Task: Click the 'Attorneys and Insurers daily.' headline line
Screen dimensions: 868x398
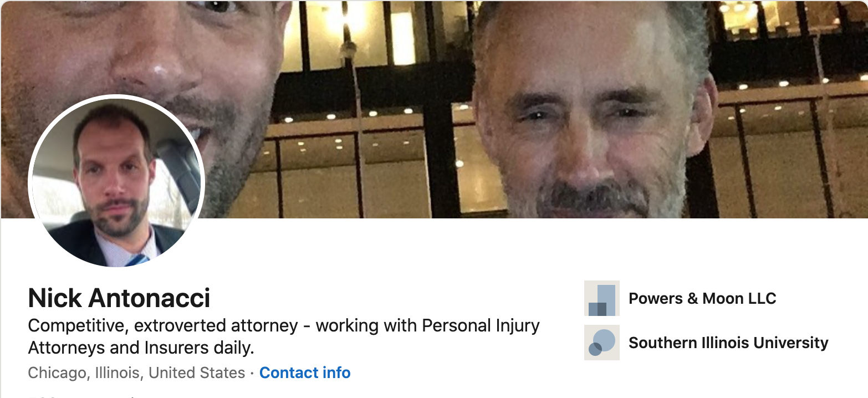Action: [x=141, y=348]
